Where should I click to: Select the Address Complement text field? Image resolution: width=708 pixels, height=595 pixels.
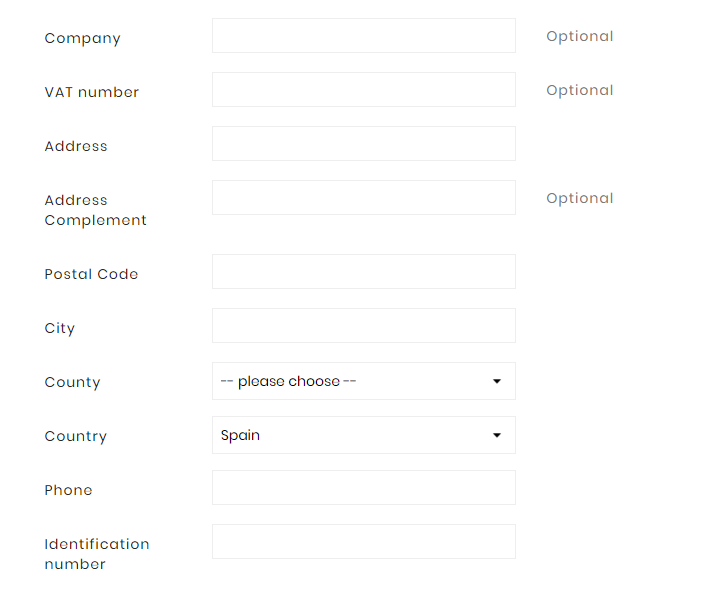363,198
